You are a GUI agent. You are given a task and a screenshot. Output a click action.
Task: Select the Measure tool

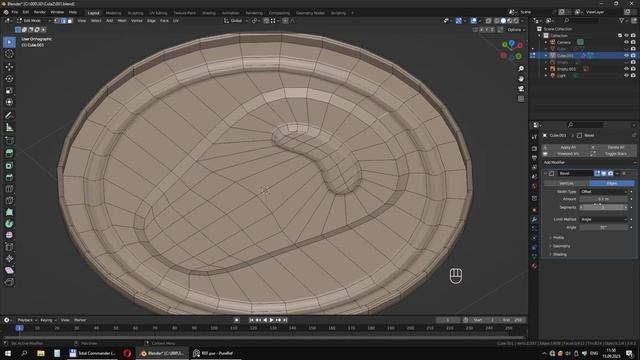(x=9, y=128)
